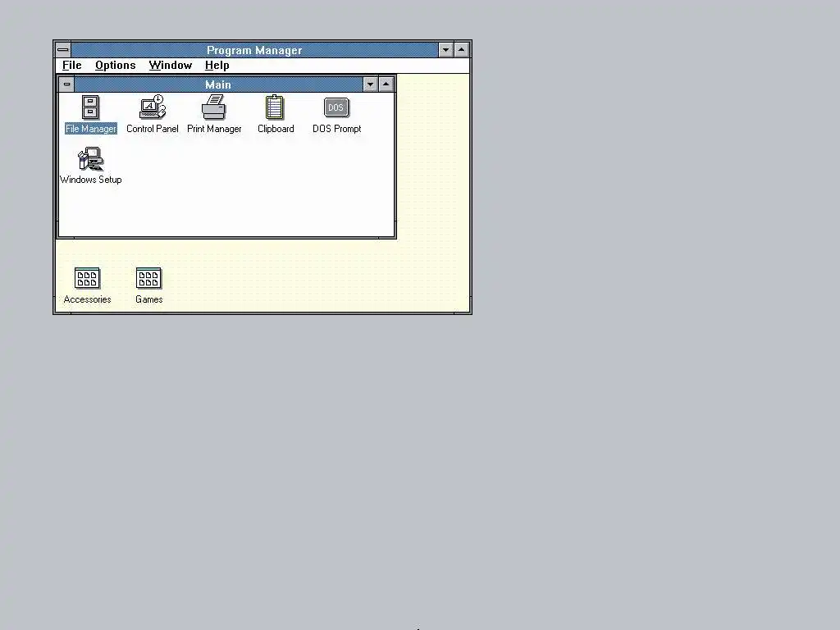
Task: Click the Clipboard label text
Action: (276, 129)
